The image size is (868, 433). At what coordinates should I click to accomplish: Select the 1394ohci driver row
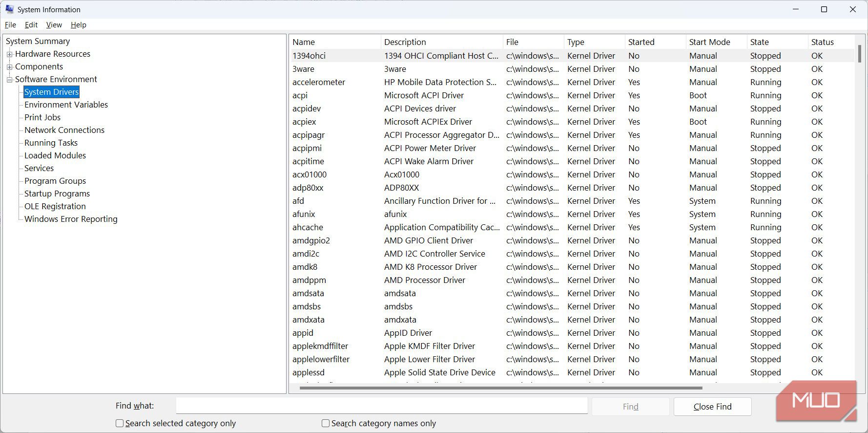click(x=572, y=56)
